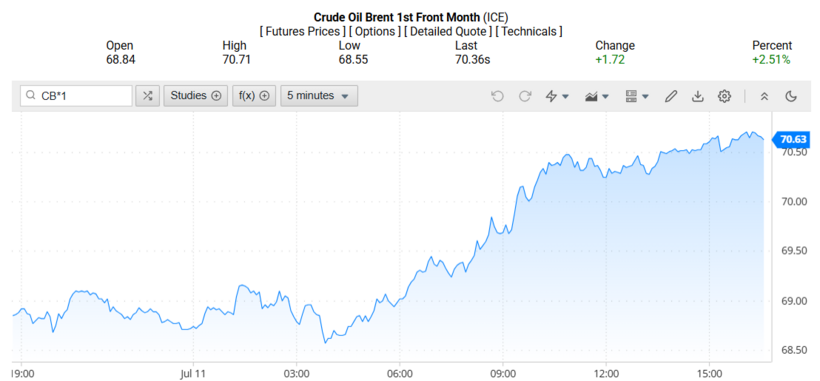Toggle dark mode moon icon
The image size is (820, 381).
[x=791, y=96]
